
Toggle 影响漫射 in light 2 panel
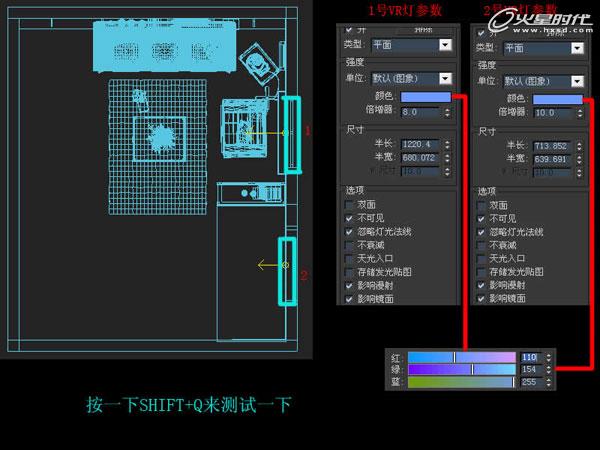481,285
